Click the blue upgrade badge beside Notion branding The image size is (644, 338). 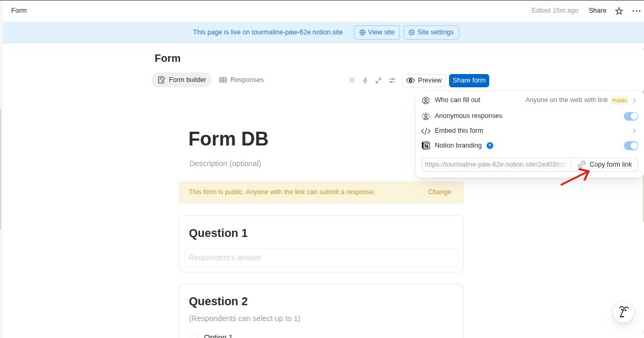pyautogui.click(x=490, y=145)
